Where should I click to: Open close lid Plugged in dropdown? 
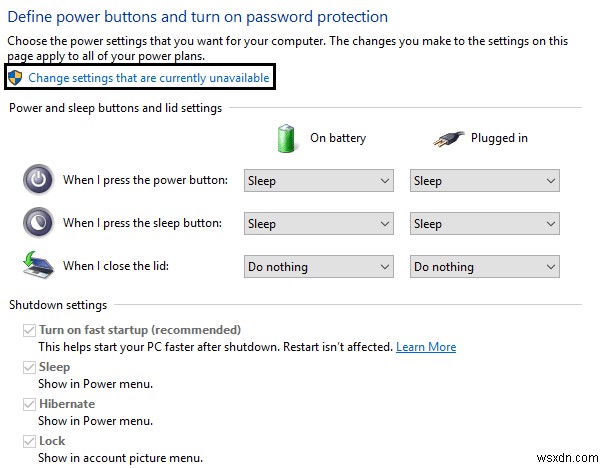485,267
